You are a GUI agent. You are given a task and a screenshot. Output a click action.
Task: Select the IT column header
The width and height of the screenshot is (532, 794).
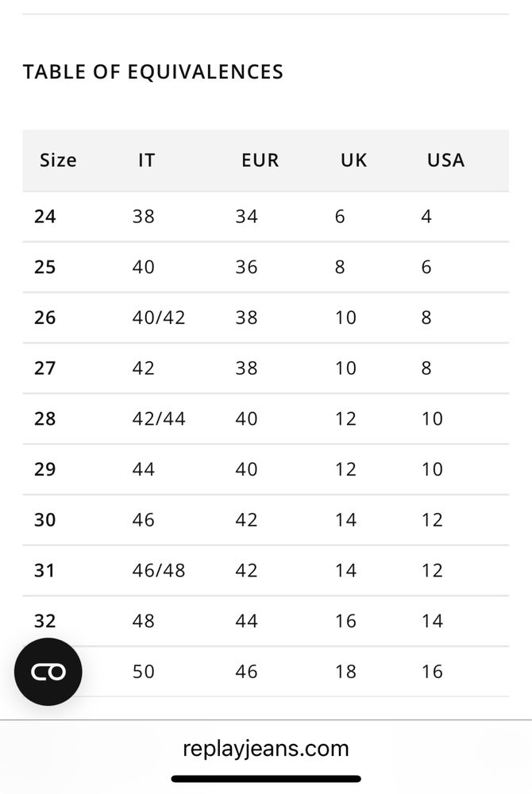[x=146, y=160]
